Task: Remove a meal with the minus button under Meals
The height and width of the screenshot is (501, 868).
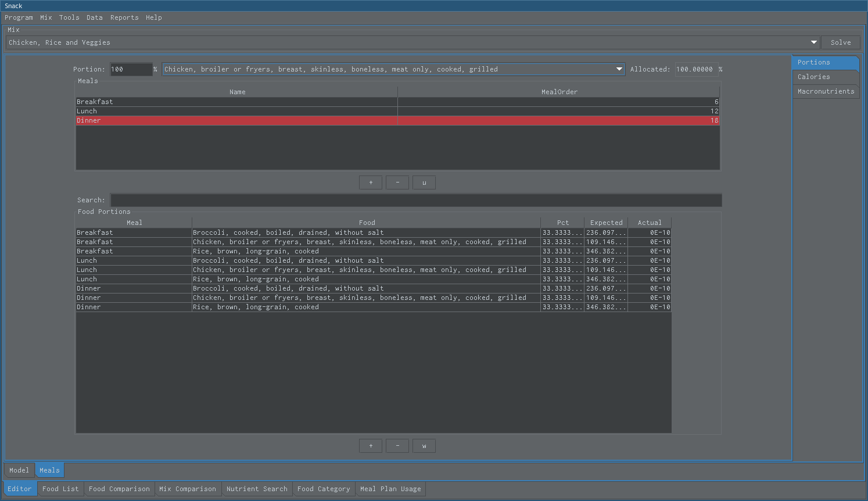Action: click(x=397, y=182)
